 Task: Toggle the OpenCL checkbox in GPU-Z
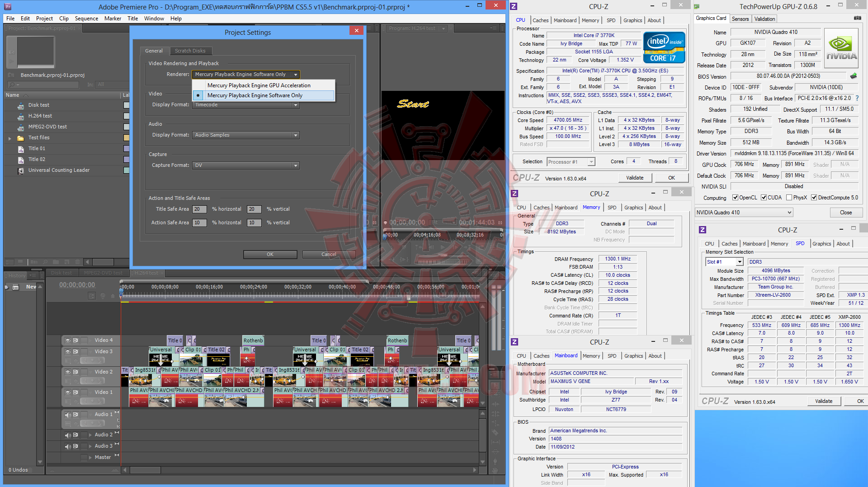736,198
